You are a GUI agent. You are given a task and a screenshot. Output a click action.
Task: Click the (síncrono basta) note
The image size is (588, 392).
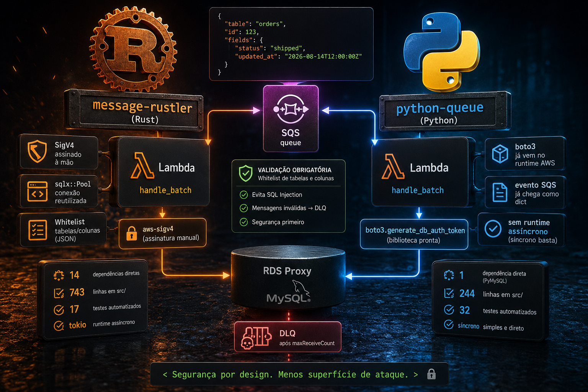tap(532, 240)
